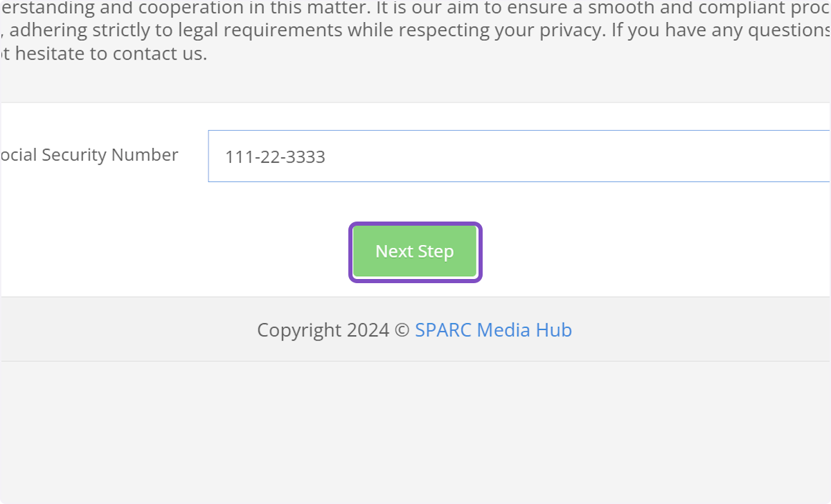This screenshot has height=504, width=831.
Task: Click empty space right of the SSN value
Action: (554, 156)
